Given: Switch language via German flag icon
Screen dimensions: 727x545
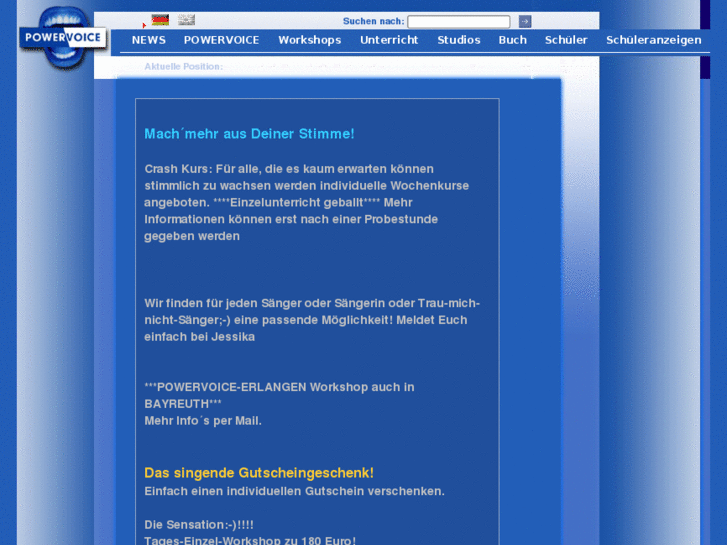Looking at the screenshot, I should (x=160, y=20).
